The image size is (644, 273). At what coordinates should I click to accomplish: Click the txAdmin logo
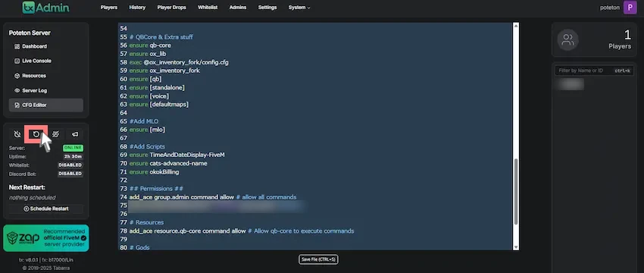[x=45, y=8]
